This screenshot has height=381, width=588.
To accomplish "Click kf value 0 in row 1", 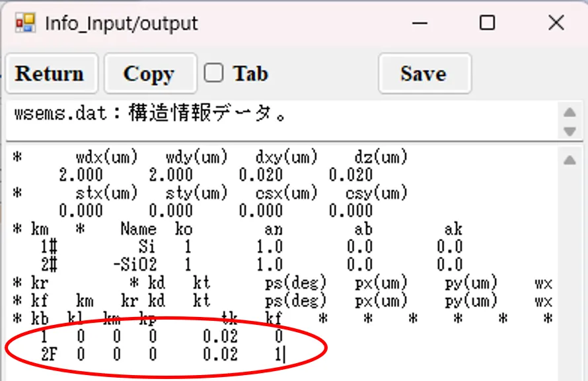I will pos(278,336).
